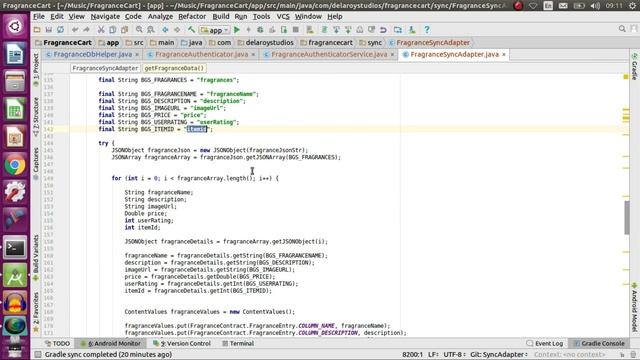Toggle the Captures tool window
Screen dimensions: 640x360
36,163
